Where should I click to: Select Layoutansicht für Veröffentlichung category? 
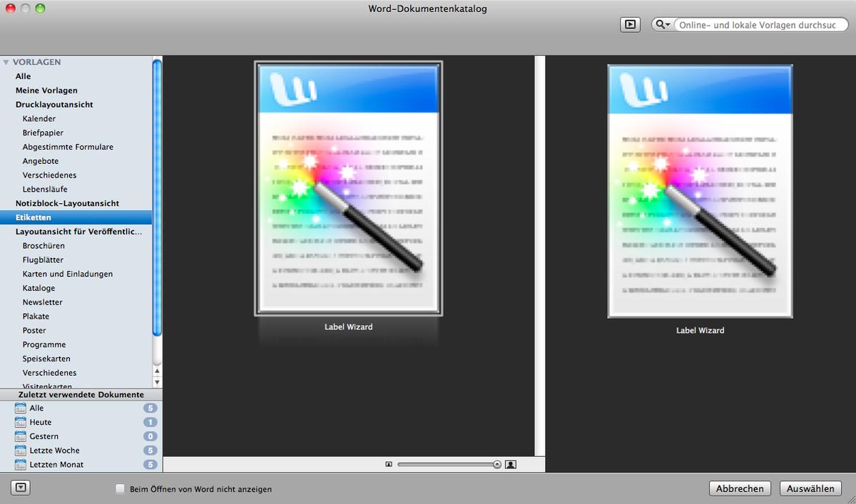(x=78, y=232)
